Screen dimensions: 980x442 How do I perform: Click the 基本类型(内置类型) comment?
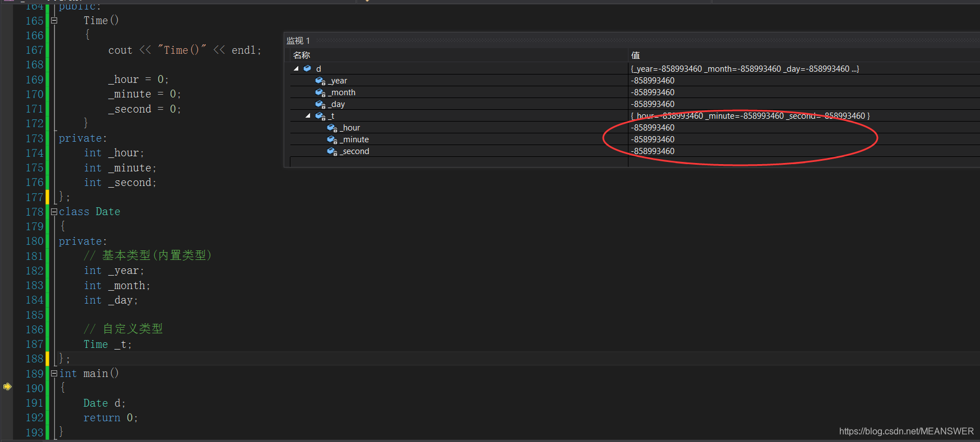pyautogui.click(x=148, y=255)
